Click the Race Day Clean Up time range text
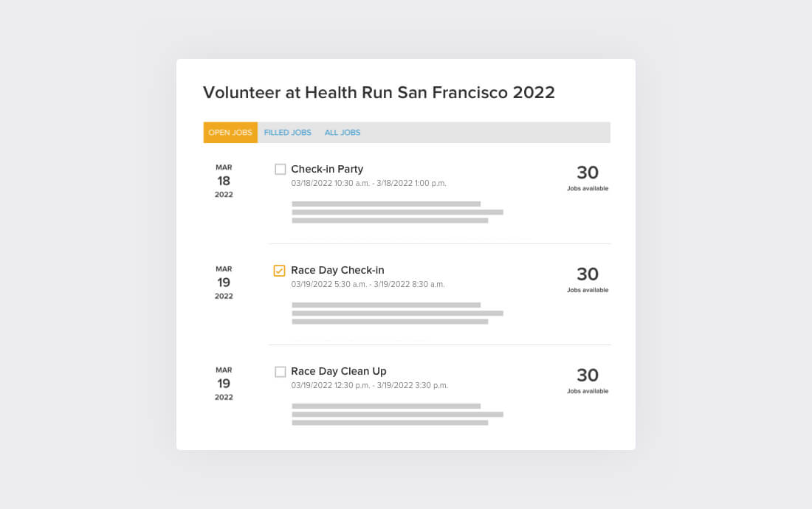This screenshot has height=509, width=812. [x=369, y=385]
